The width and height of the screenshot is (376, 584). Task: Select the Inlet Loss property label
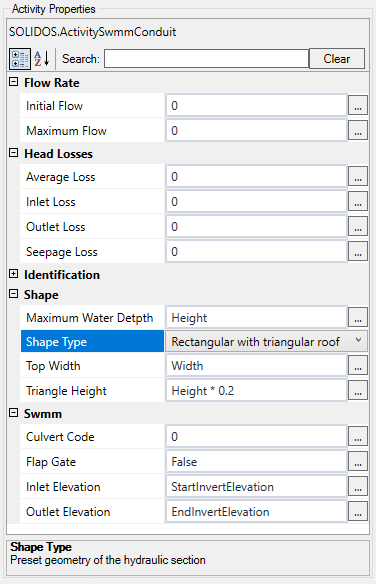click(x=51, y=202)
